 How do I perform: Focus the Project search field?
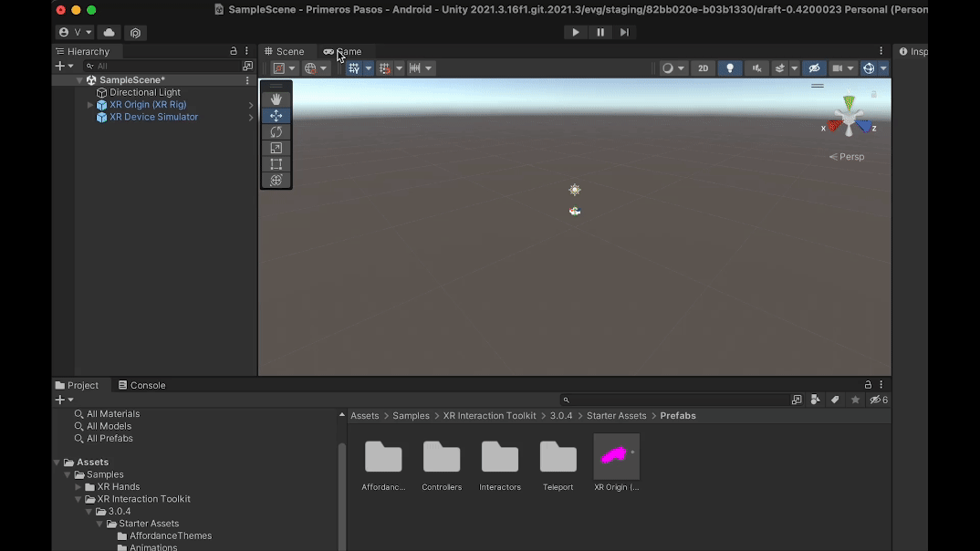(x=674, y=400)
